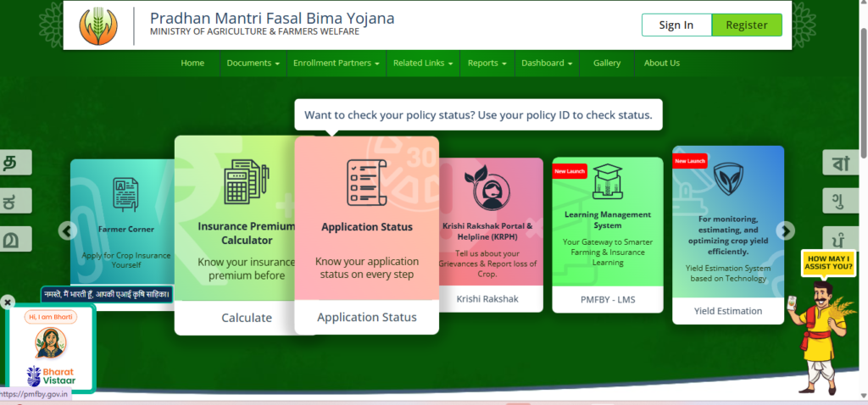Click 'Farmer Corner' card heading
Screen dimensions: 868x405
tap(125, 229)
